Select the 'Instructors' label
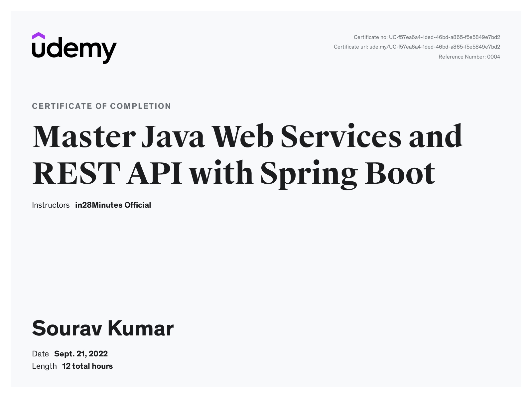This screenshot has height=396, width=532. point(51,205)
